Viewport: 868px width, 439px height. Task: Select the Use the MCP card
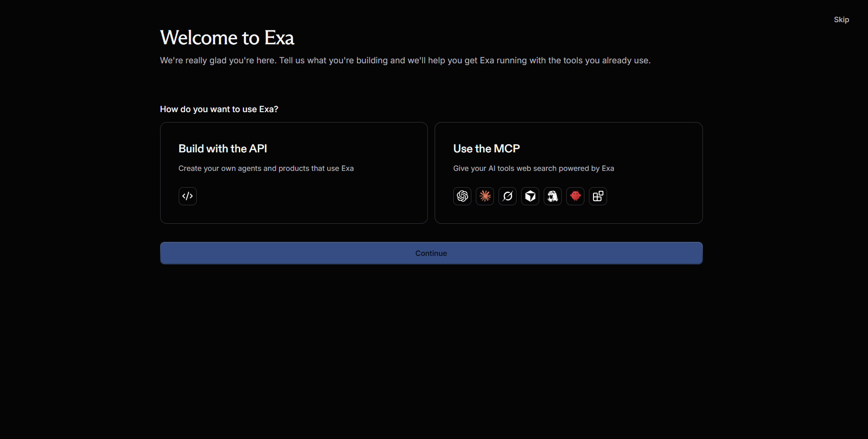569,173
